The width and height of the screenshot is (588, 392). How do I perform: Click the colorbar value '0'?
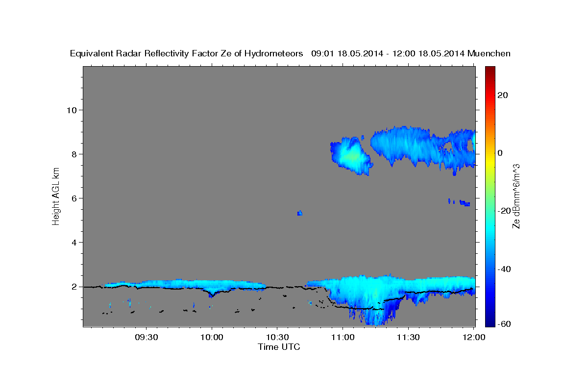point(500,153)
